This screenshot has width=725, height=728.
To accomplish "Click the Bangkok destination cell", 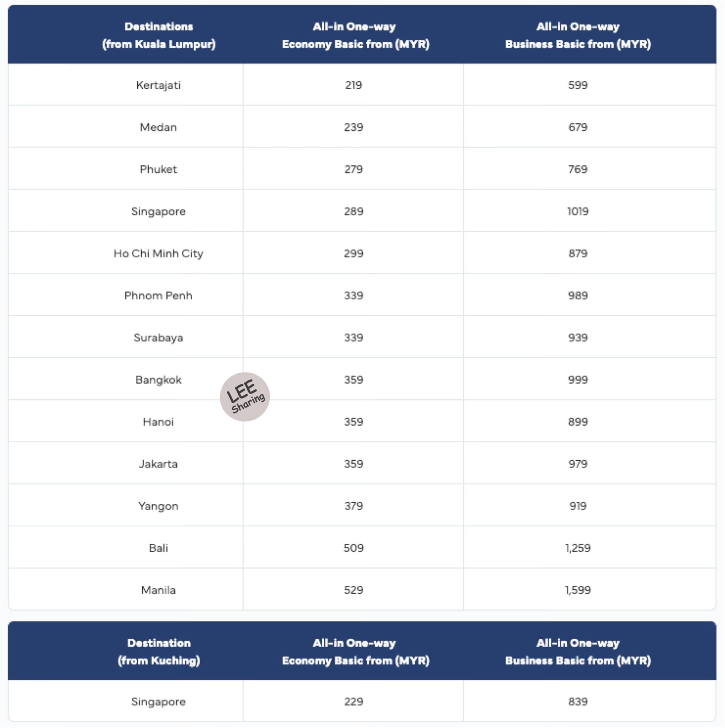I will (x=158, y=380).
